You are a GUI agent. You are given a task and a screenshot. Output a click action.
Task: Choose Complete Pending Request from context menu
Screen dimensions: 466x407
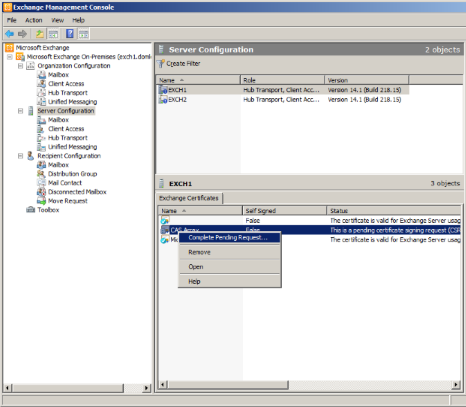click(229, 238)
